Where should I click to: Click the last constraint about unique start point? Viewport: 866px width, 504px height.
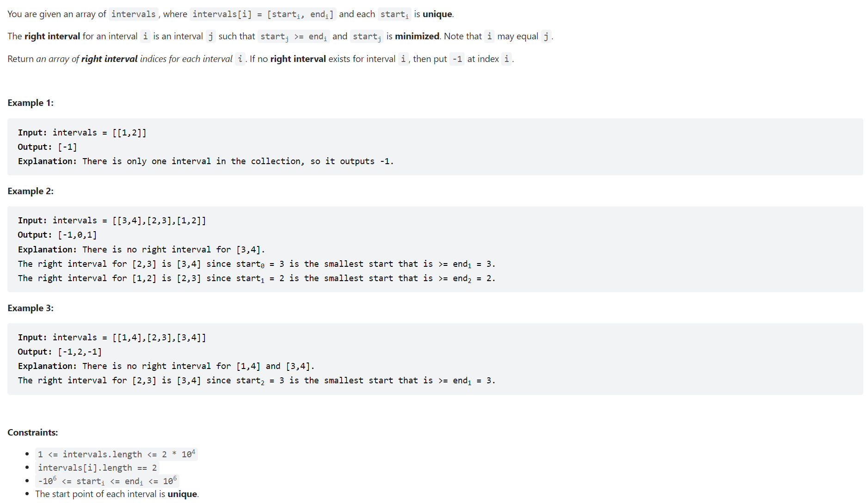point(117,494)
